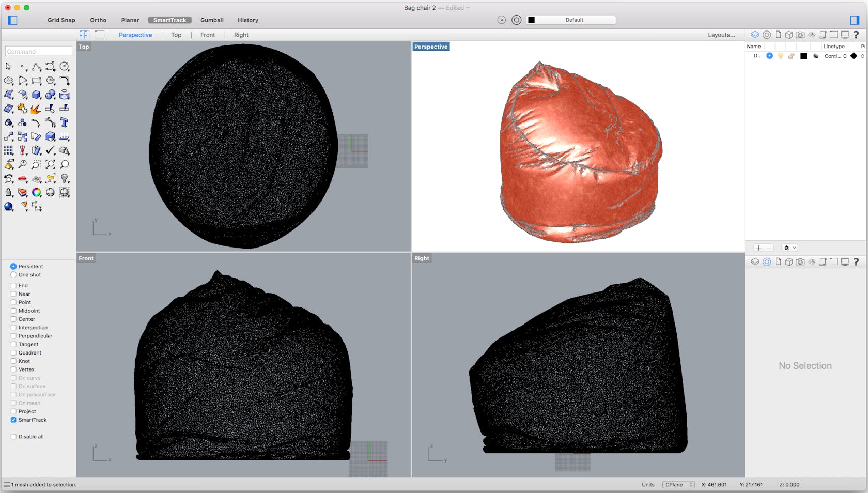
Task: Open the color wheel tool
Action: (x=36, y=193)
